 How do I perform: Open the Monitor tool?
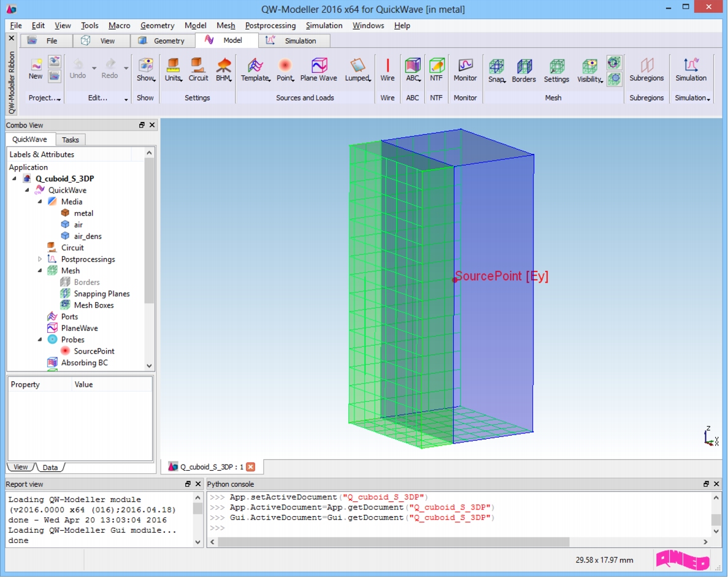click(x=466, y=70)
